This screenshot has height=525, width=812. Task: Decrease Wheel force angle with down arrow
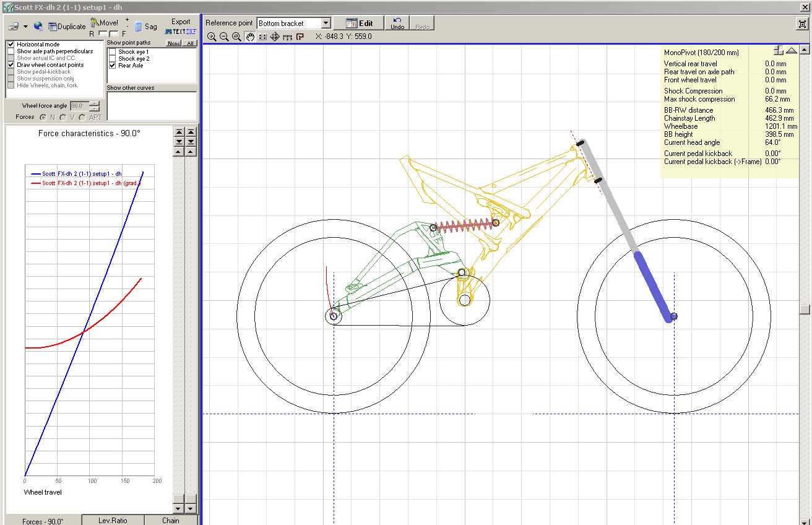pos(94,108)
